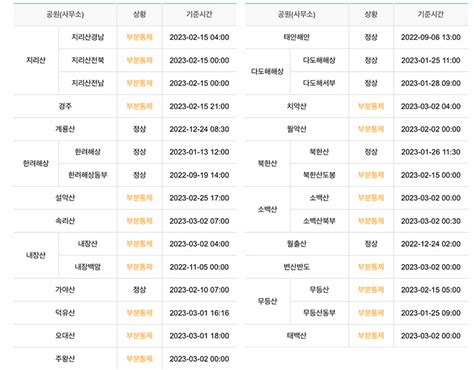Click the left 기준시간 column header
474x370 pixels.
[x=199, y=14]
